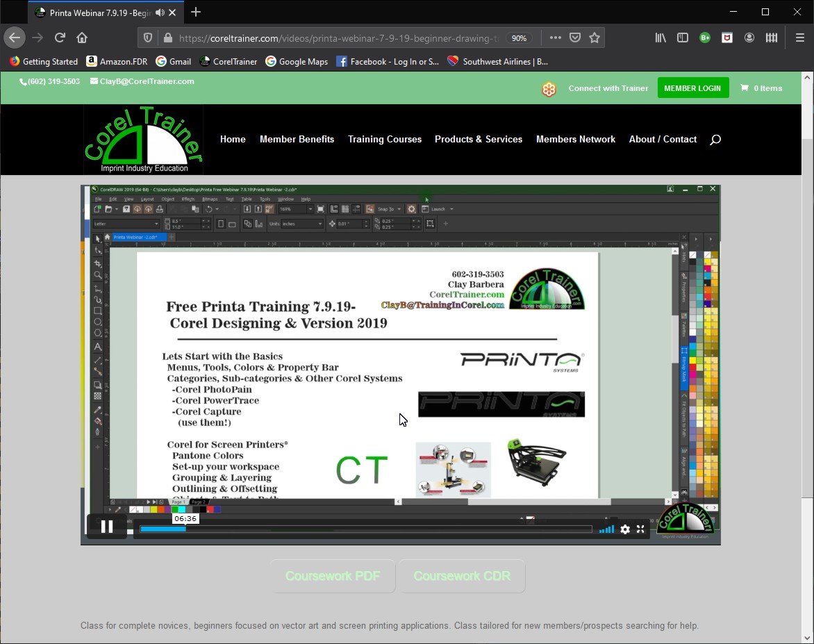This screenshot has width=814, height=644.
Task: Open the Training Courses menu
Action: (x=385, y=139)
